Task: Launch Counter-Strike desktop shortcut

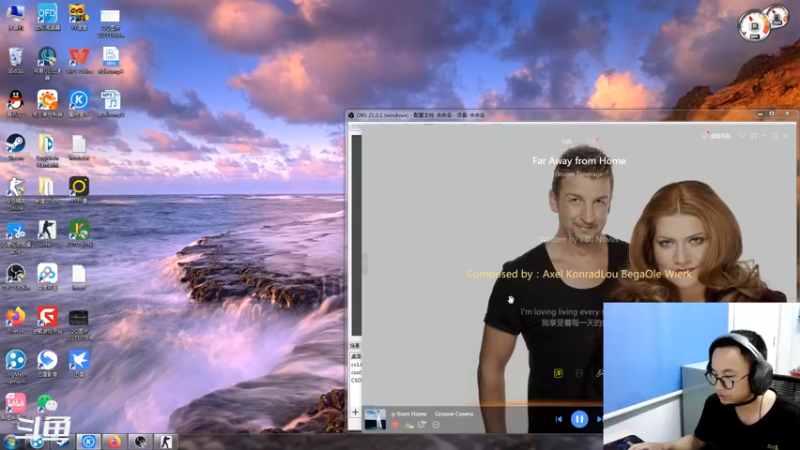Action: (x=47, y=233)
